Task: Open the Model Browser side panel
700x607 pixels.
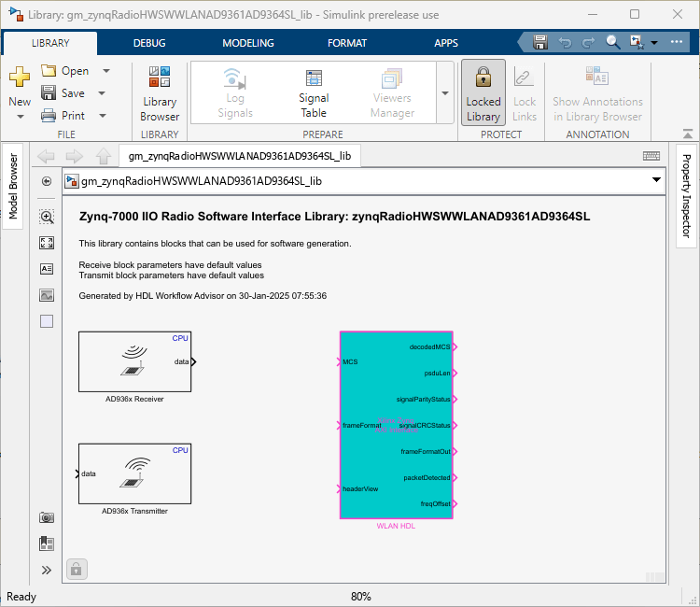Action: [13, 186]
